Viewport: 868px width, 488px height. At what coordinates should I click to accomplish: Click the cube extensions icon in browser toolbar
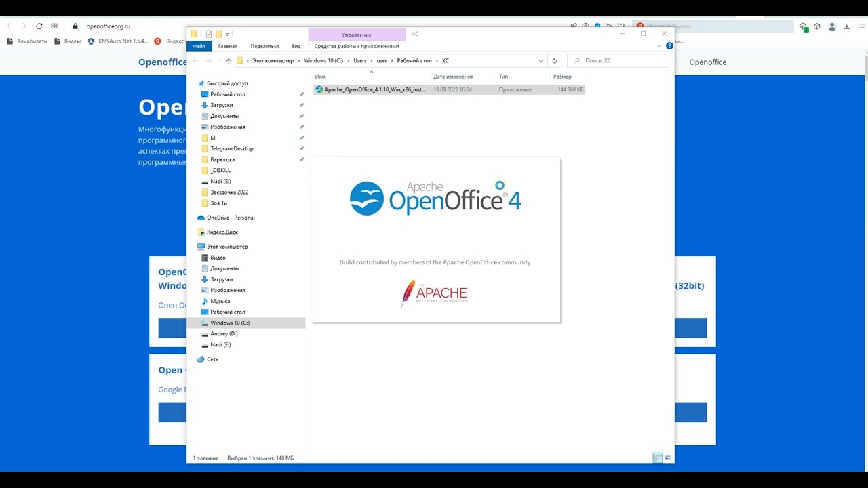tap(817, 26)
